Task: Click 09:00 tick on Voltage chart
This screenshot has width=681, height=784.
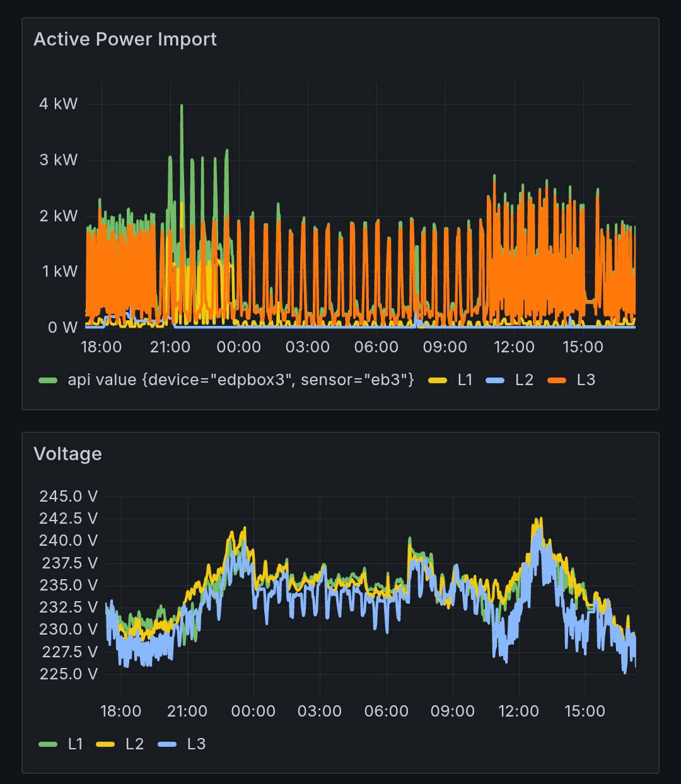Action: 453,712
